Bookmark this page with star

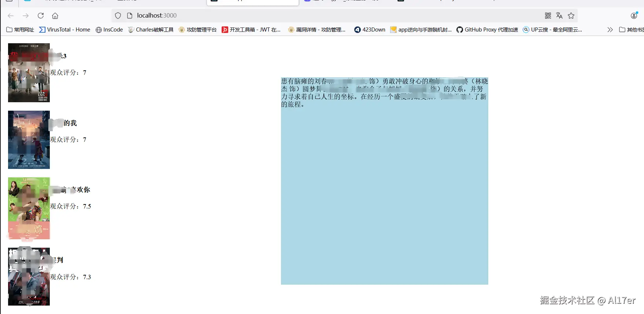pyautogui.click(x=571, y=15)
